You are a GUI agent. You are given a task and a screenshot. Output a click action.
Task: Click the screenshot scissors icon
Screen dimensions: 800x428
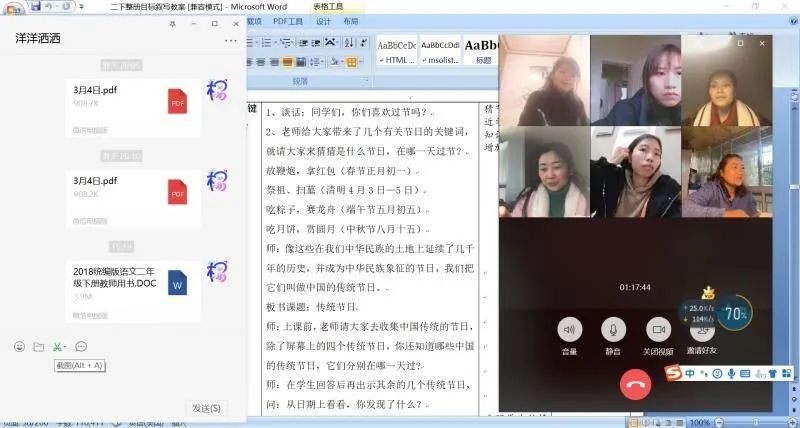[x=60, y=346]
